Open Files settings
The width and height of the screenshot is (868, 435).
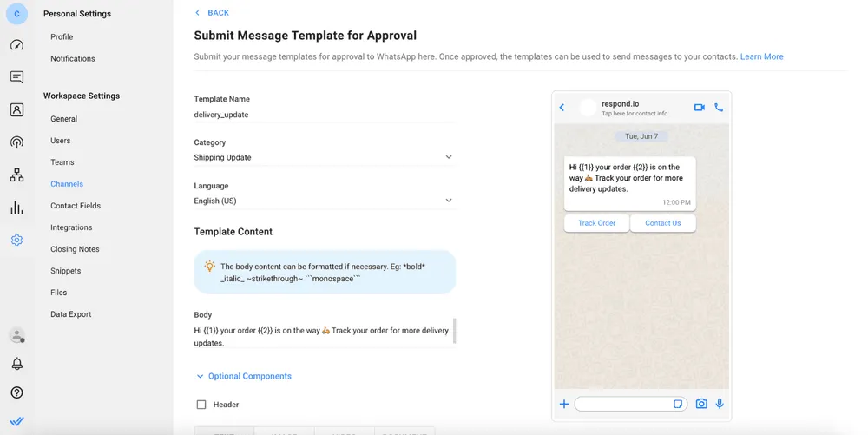pyautogui.click(x=58, y=293)
